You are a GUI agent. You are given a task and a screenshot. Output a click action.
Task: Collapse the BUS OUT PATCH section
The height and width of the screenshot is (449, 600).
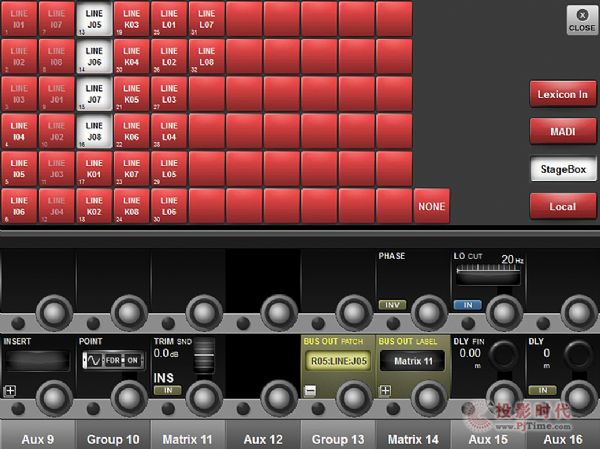tap(310, 390)
